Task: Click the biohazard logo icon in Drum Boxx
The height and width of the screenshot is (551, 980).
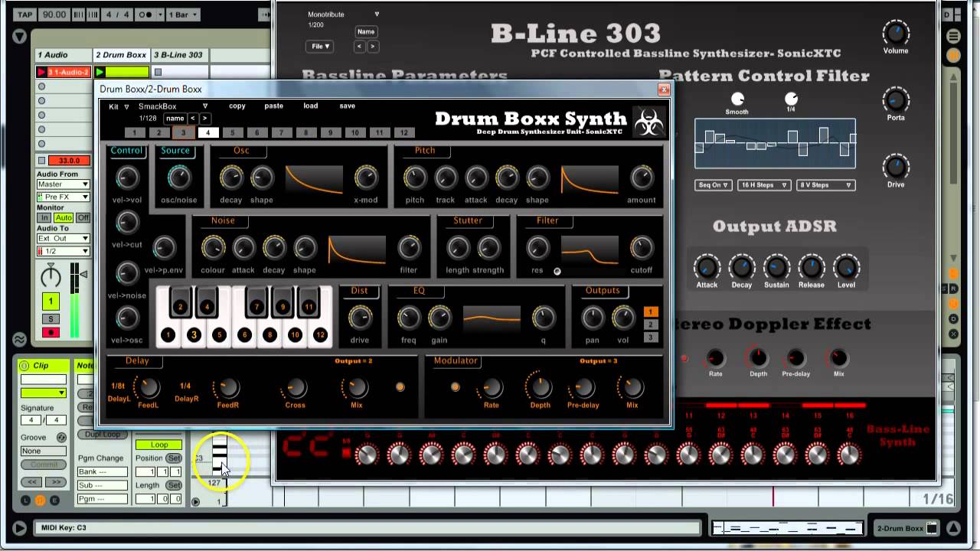Action: pos(649,123)
